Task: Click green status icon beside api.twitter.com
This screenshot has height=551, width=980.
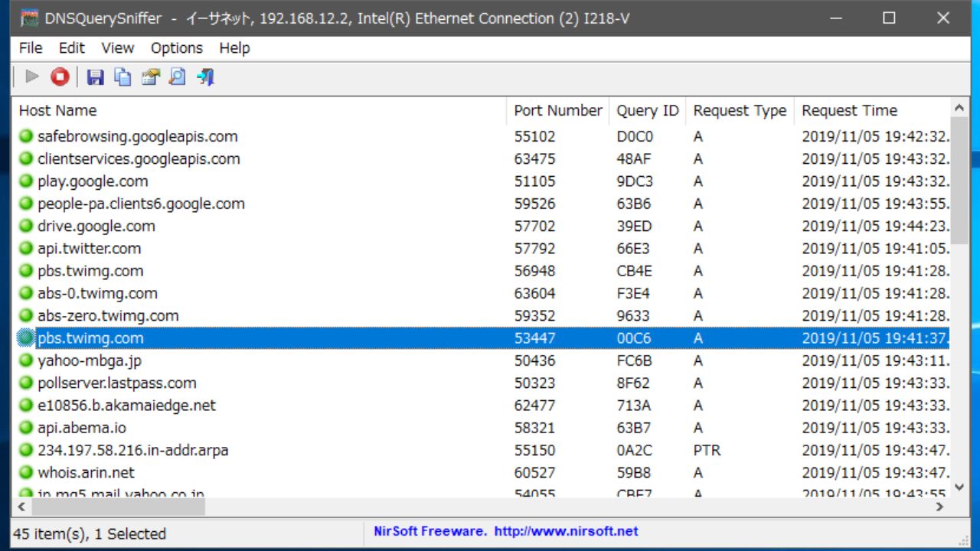Action: [27, 249]
